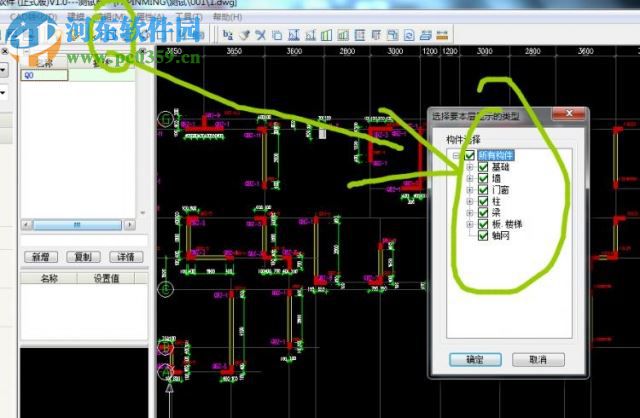The image size is (640, 418).
Task: Expand the 柱 tree node
Action: tap(470, 201)
